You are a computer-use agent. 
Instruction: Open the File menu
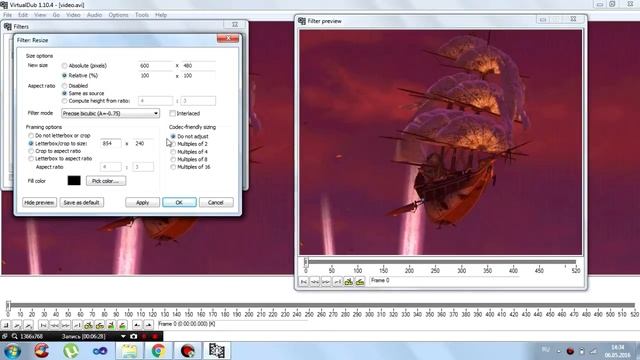tap(7, 15)
